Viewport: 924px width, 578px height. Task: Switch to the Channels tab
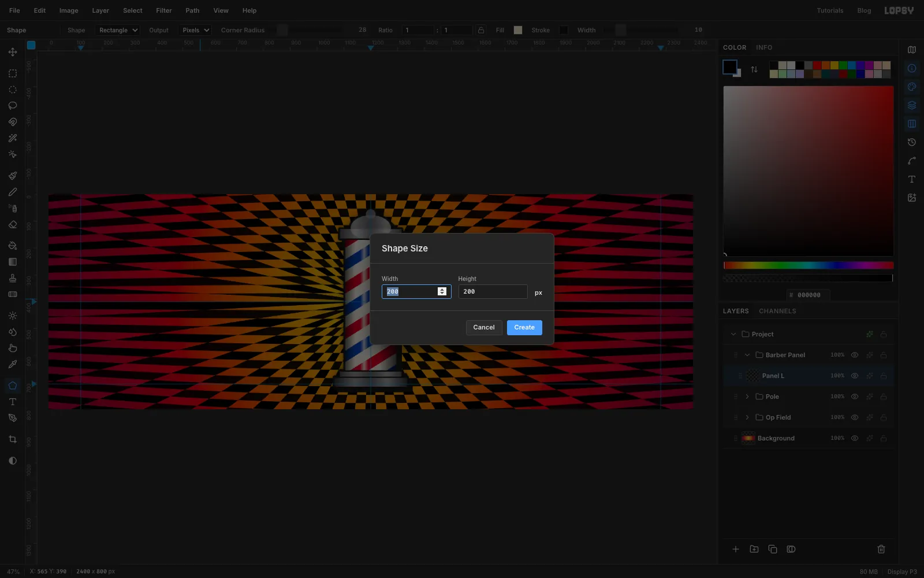click(777, 311)
